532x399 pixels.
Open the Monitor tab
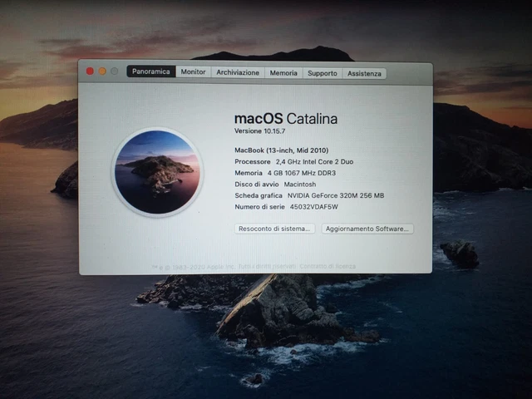(193, 72)
